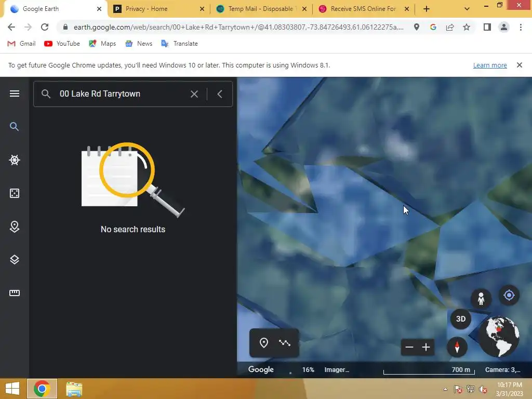Reload the current page

(45, 27)
